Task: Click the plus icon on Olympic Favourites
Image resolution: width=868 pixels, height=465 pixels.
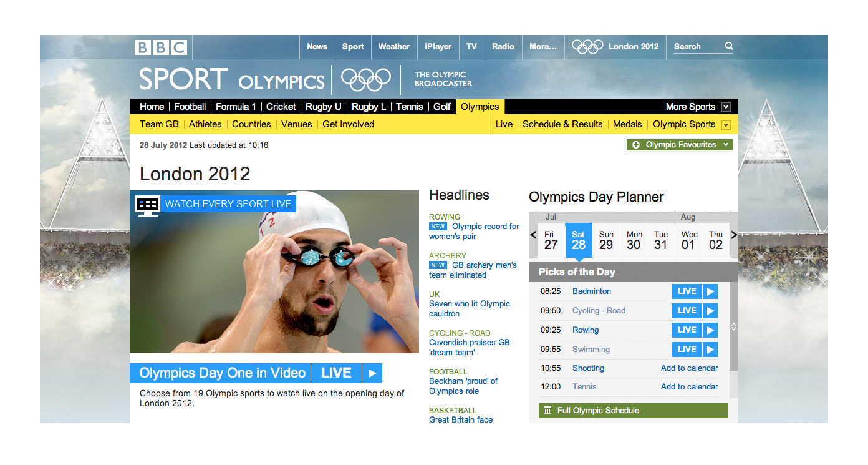Action: click(636, 145)
